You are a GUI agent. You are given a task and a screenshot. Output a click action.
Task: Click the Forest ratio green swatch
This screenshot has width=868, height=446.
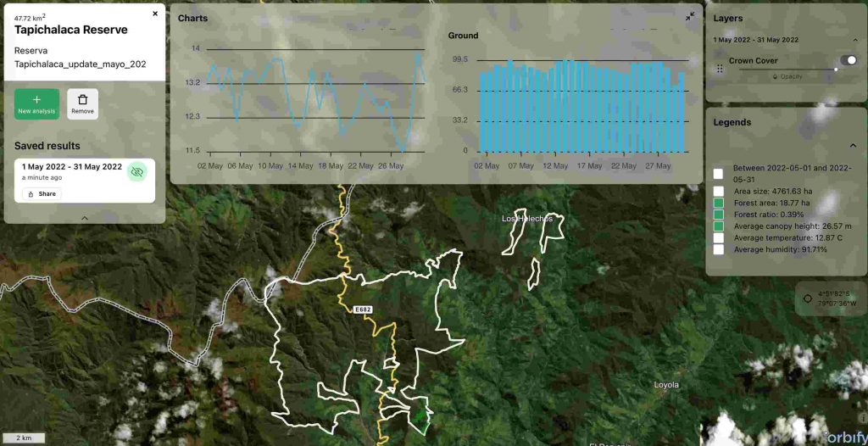pyautogui.click(x=719, y=215)
